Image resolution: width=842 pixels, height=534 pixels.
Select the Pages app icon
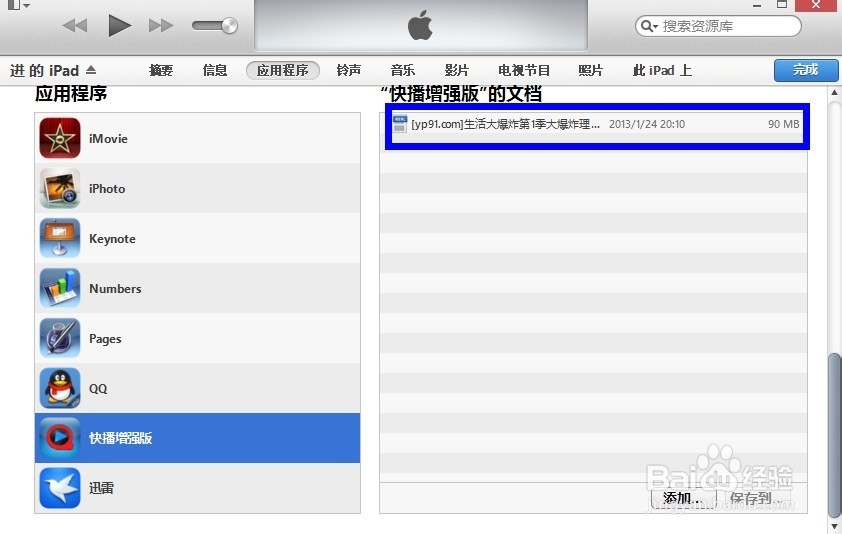point(60,338)
